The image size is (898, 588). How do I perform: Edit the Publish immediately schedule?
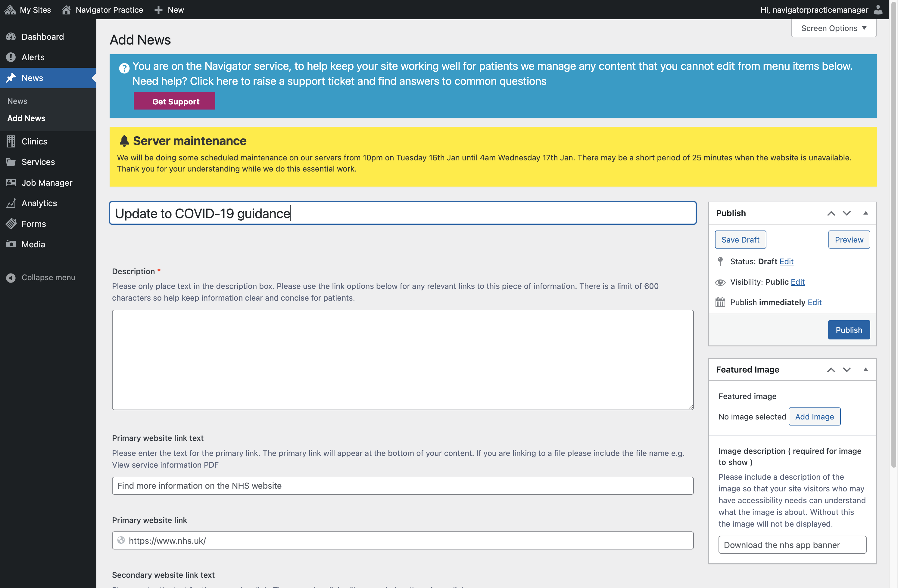pos(814,302)
